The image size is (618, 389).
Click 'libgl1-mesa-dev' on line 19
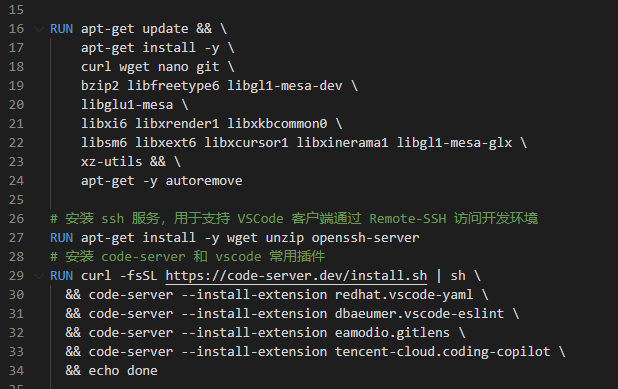pyautogui.click(x=285, y=86)
